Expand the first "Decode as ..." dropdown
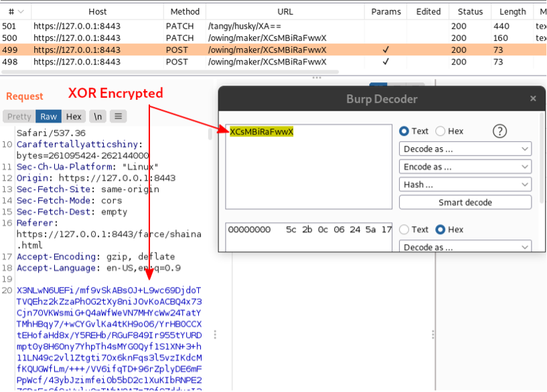 465,149
